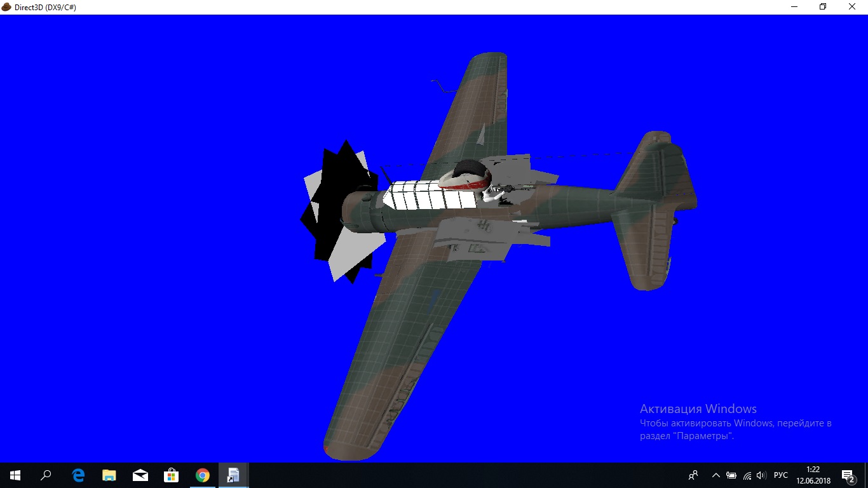Open the clock showing 1:22 12.06.2018
Screen dimensions: 868x488
click(x=813, y=475)
